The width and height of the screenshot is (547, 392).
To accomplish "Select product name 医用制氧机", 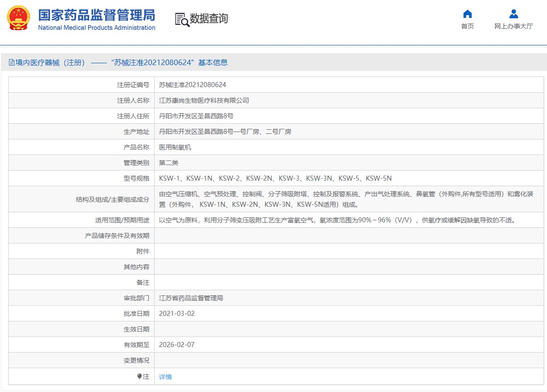I will coord(175,147).
